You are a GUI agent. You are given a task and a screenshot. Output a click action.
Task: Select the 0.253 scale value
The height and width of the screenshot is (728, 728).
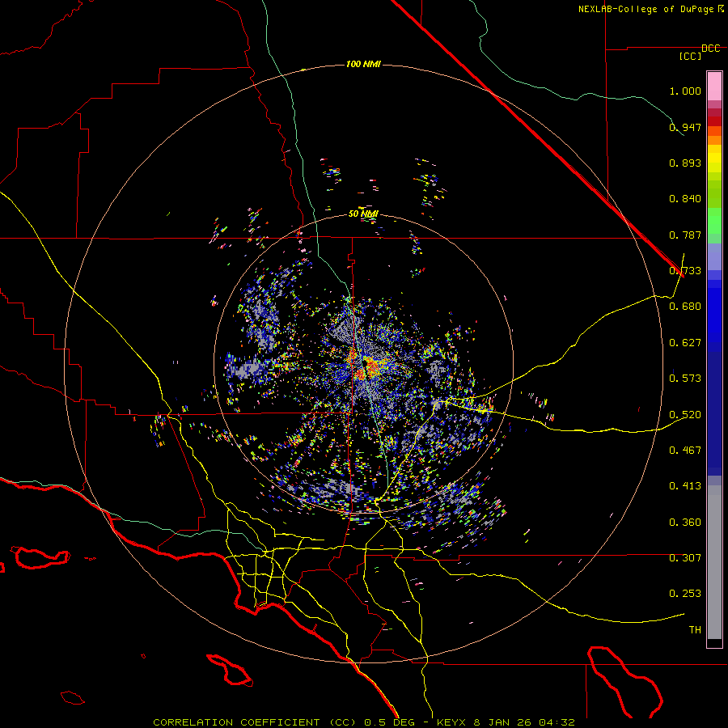coord(685,594)
